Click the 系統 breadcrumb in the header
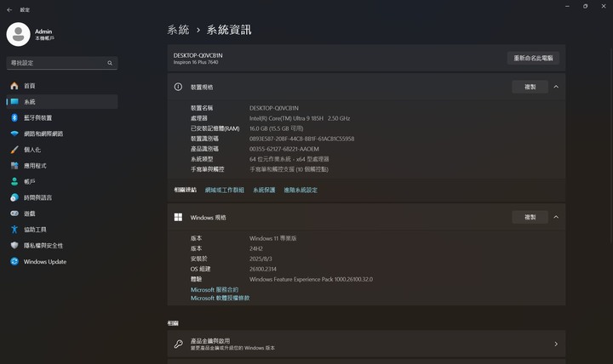This screenshot has height=364, width=613. point(178,30)
